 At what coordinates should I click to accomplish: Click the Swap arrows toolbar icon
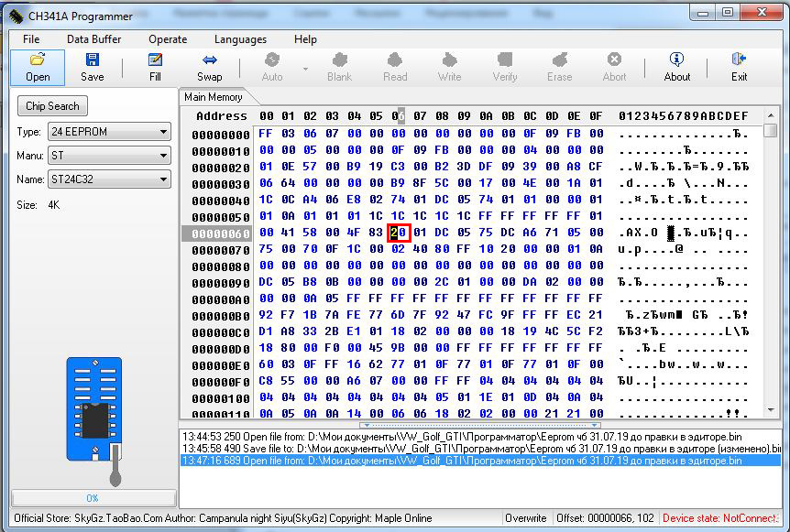[x=210, y=60]
